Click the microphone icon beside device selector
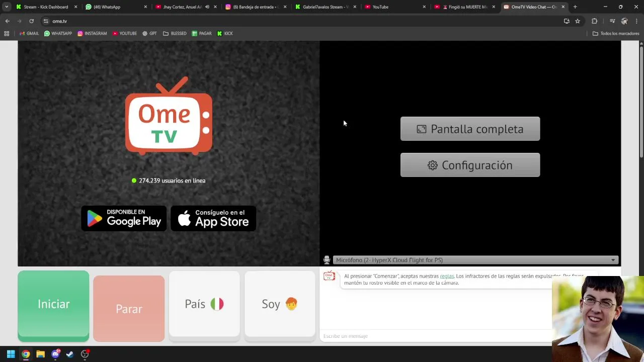 point(327,260)
